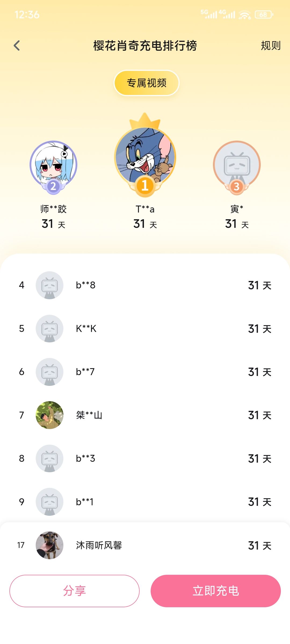The height and width of the screenshot is (644, 290).
Task: Select the third-place username 寅*
Action: (x=237, y=209)
